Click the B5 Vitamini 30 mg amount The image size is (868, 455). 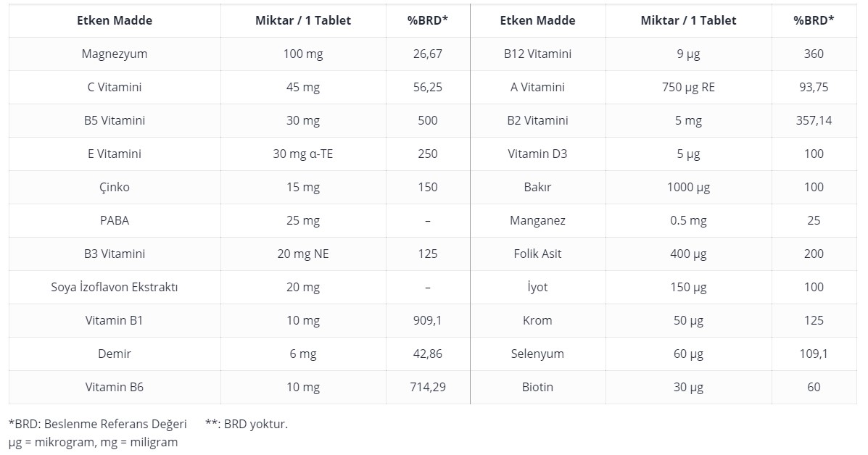pyautogui.click(x=303, y=120)
